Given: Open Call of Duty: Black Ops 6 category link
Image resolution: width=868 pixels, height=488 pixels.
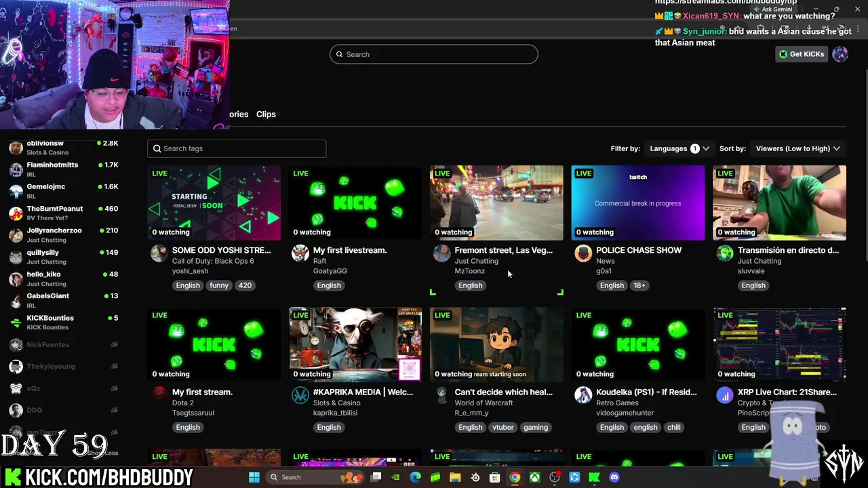Looking at the screenshot, I should coord(213,261).
